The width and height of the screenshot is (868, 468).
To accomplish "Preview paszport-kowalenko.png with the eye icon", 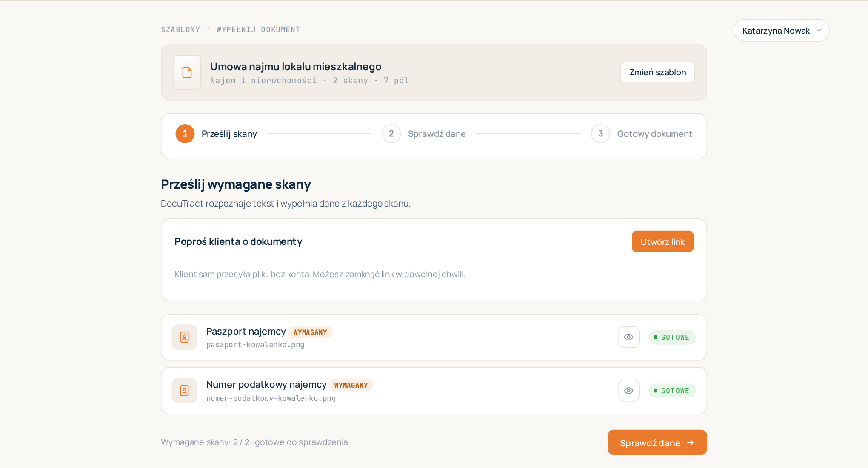I will coord(628,337).
